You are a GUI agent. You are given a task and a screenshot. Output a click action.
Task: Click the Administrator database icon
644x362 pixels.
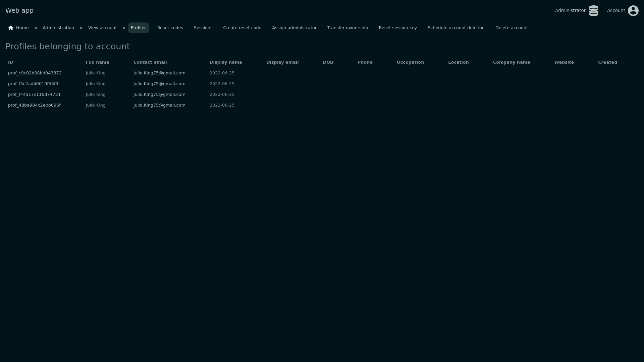click(593, 11)
